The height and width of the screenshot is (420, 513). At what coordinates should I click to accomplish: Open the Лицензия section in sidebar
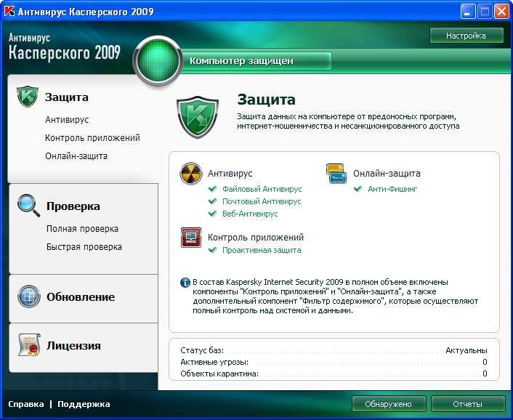[73, 346]
